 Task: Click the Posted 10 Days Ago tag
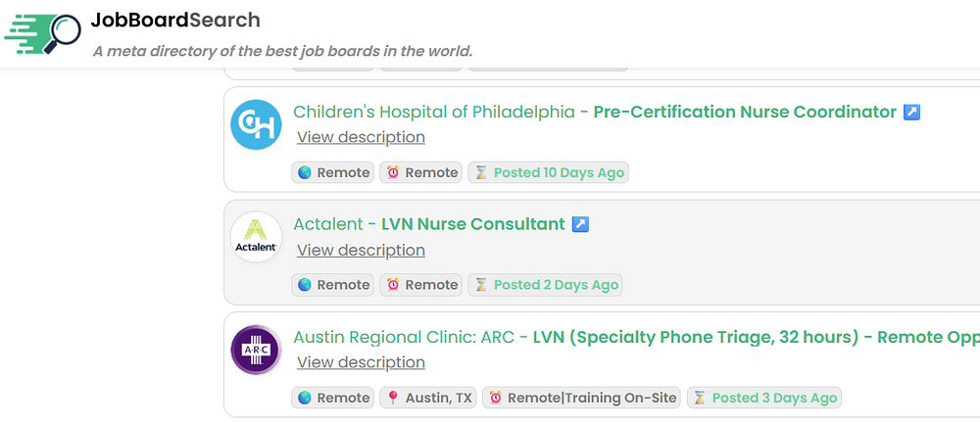click(548, 172)
